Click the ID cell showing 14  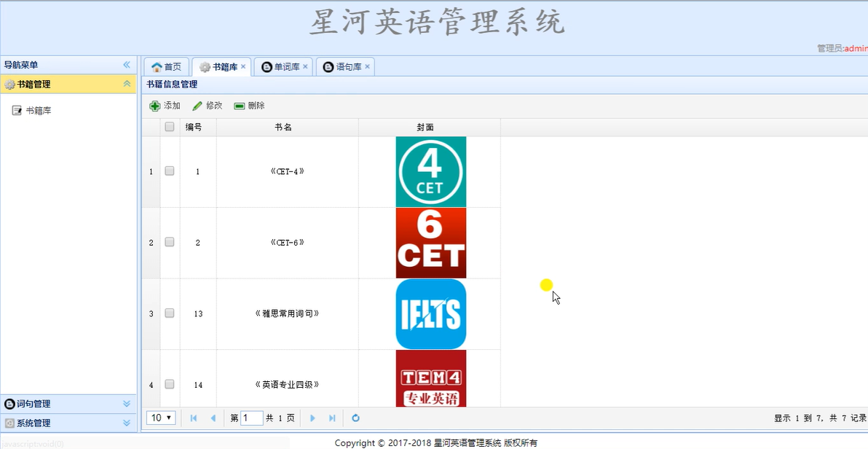click(198, 378)
